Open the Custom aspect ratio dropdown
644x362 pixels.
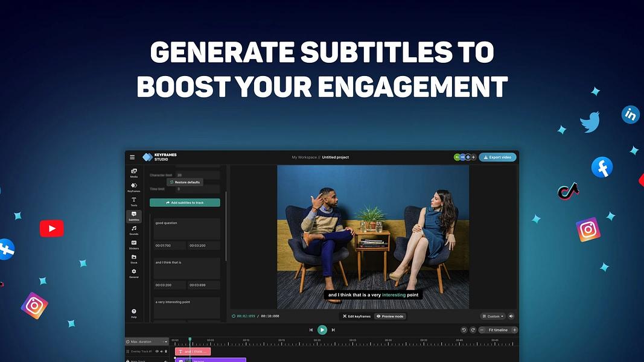[493, 316]
